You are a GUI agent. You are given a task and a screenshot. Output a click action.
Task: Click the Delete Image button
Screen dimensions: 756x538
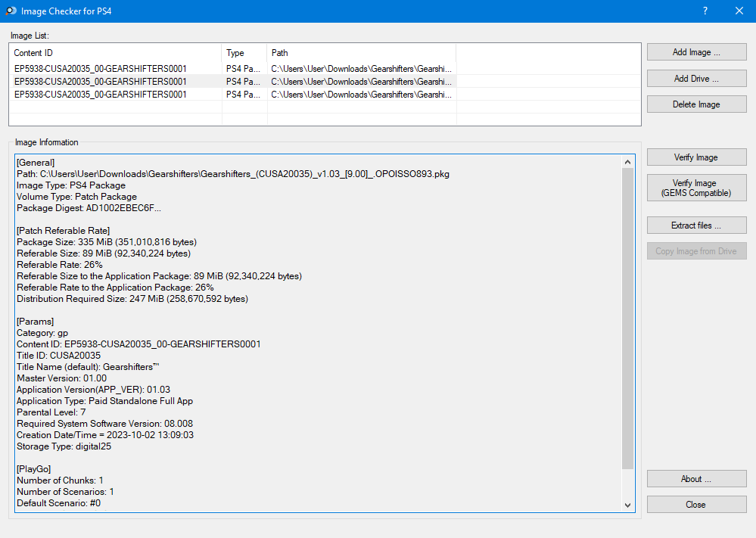pos(697,104)
